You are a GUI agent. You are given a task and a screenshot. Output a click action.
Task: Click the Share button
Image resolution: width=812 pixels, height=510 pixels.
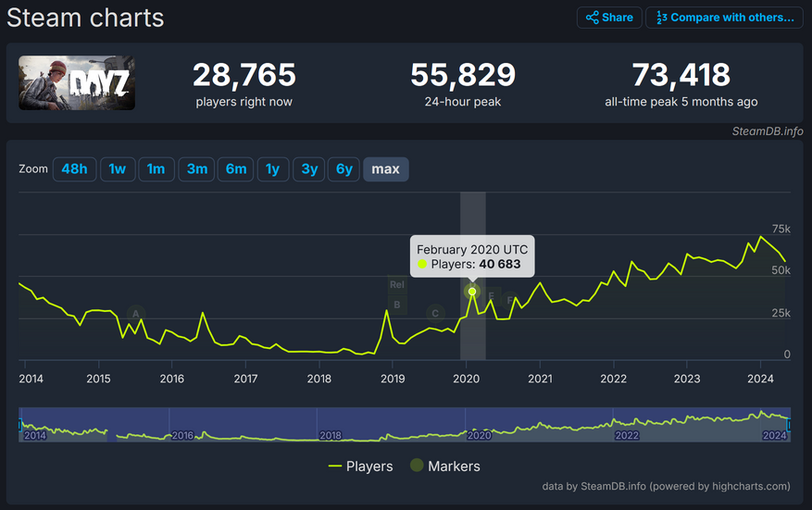[x=609, y=18]
